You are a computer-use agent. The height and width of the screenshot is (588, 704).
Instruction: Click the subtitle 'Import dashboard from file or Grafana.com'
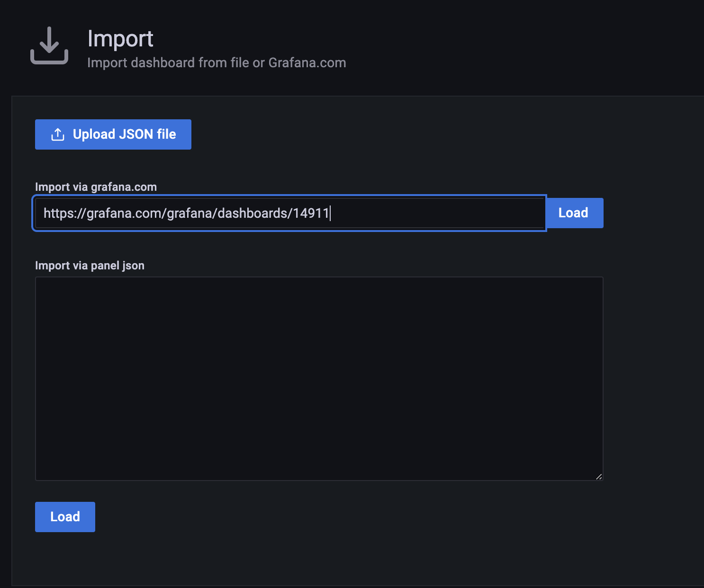[x=217, y=63]
